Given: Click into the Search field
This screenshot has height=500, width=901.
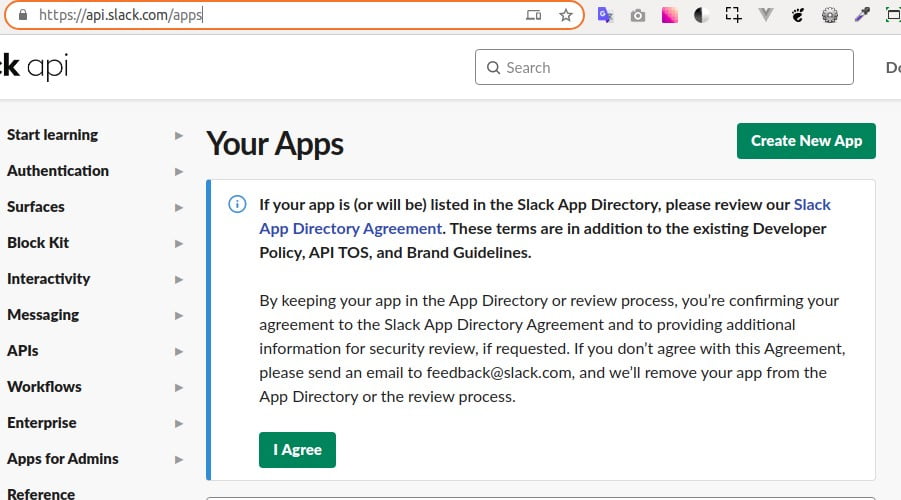Looking at the screenshot, I should (664, 67).
